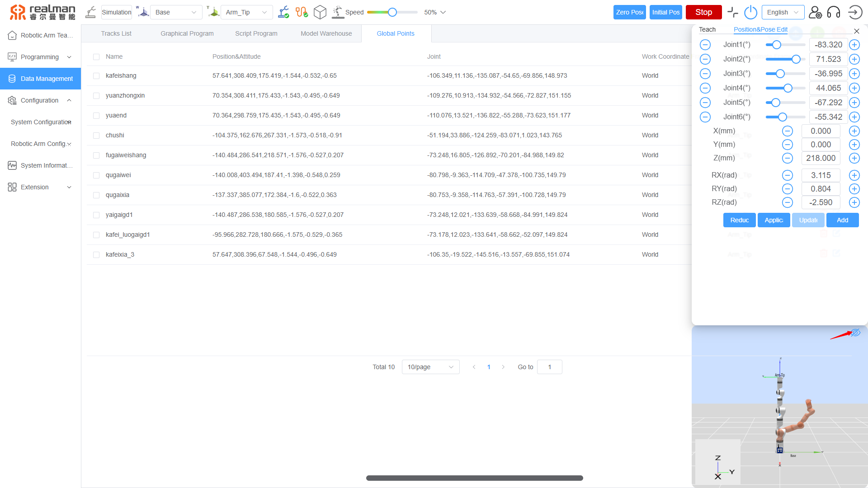Click the Speed slider handle

[392, 12]
